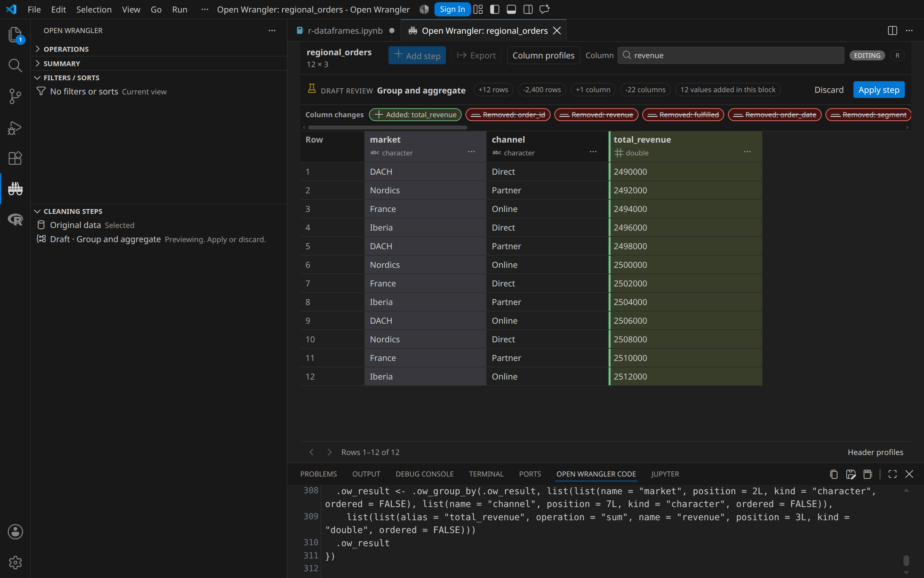Collapse the FILTERS / SORTS section
Image resolution: width=924 pixels, height=578 pixels.
158,78
